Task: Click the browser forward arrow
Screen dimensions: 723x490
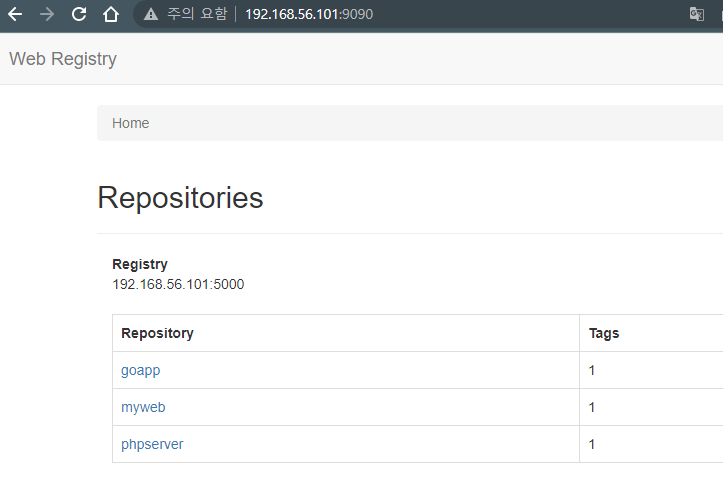Action: click(47, 14)
